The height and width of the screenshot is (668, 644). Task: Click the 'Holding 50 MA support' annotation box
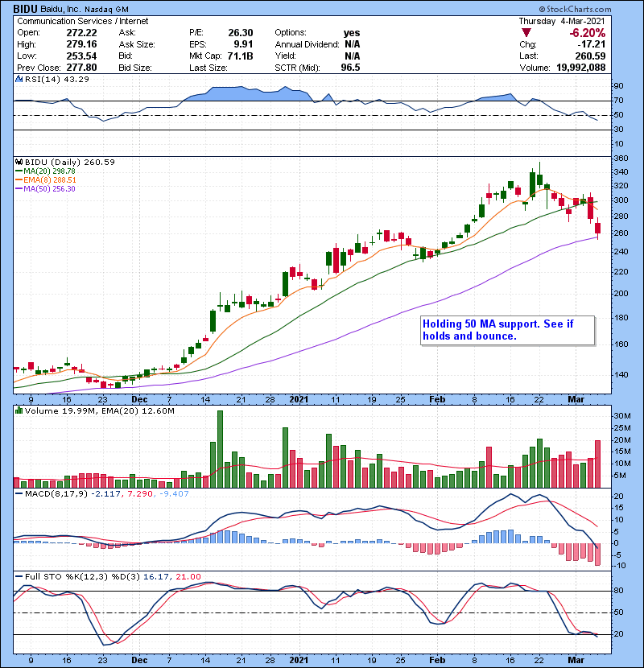tap(507, 330)
